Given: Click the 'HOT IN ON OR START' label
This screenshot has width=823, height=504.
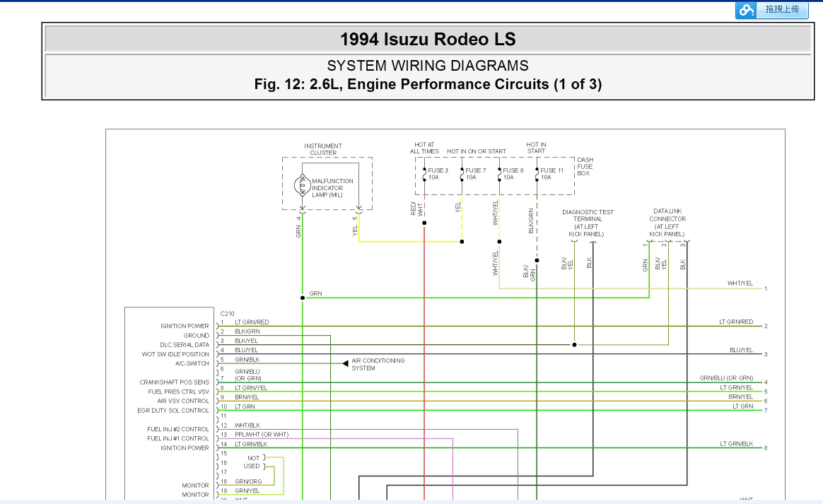Looking at the screenshot, I should point(476,151).
